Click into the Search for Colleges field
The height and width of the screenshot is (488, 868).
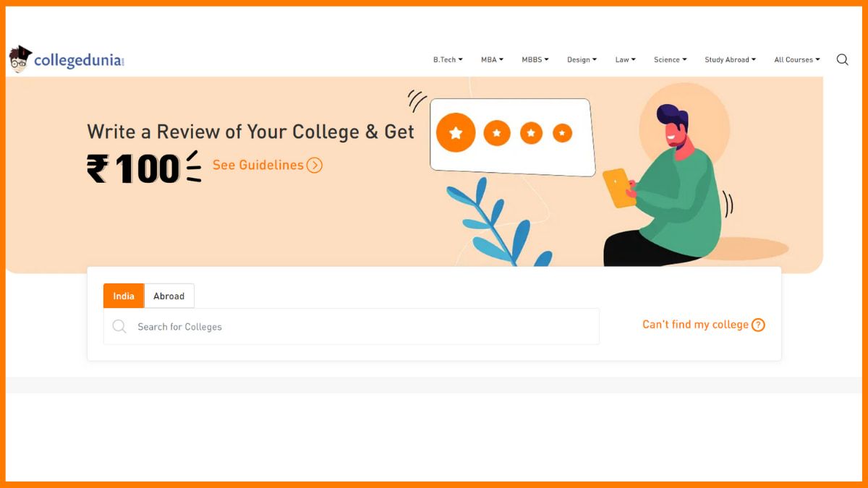point(352,327)
